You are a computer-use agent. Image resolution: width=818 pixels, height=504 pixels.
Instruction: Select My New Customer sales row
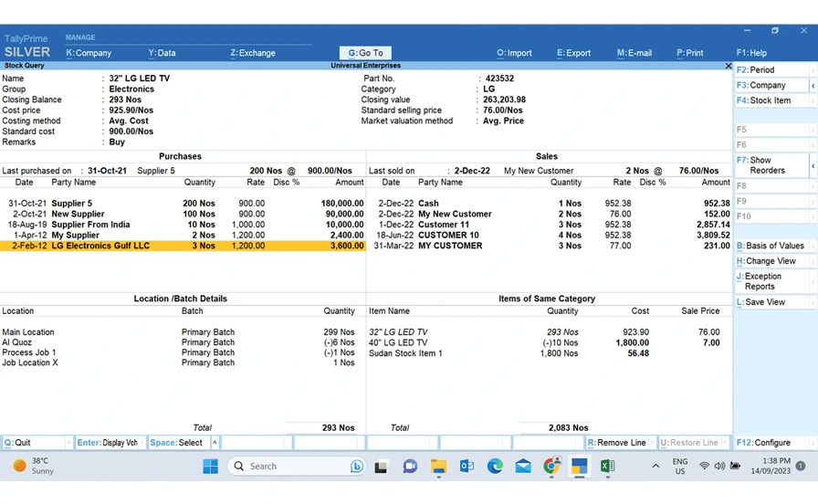[550, 214]
